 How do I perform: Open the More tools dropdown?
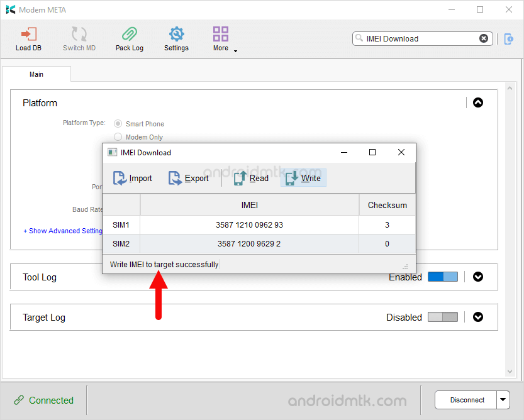(x=221, y=38)
